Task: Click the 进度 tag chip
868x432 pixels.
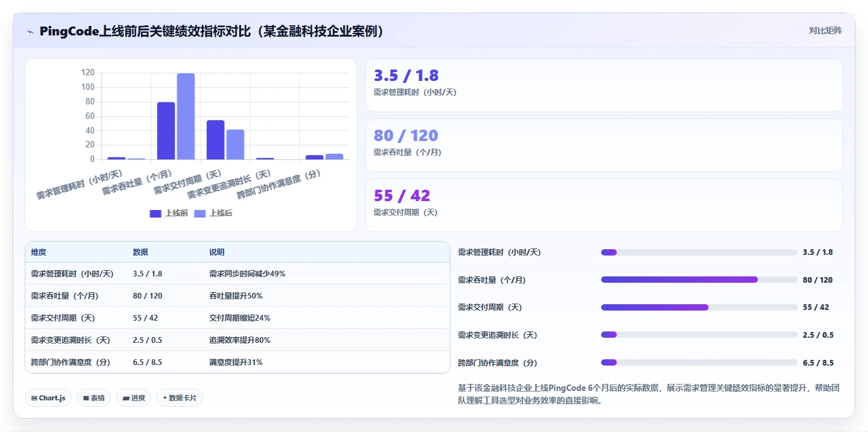Action: tap(133, 398)
